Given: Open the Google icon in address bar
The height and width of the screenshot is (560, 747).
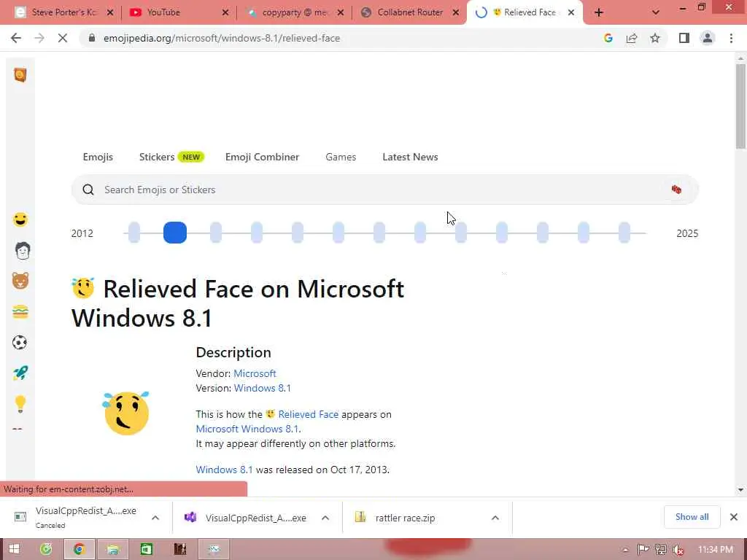Looking at the screenshot, I should point(608,38).
